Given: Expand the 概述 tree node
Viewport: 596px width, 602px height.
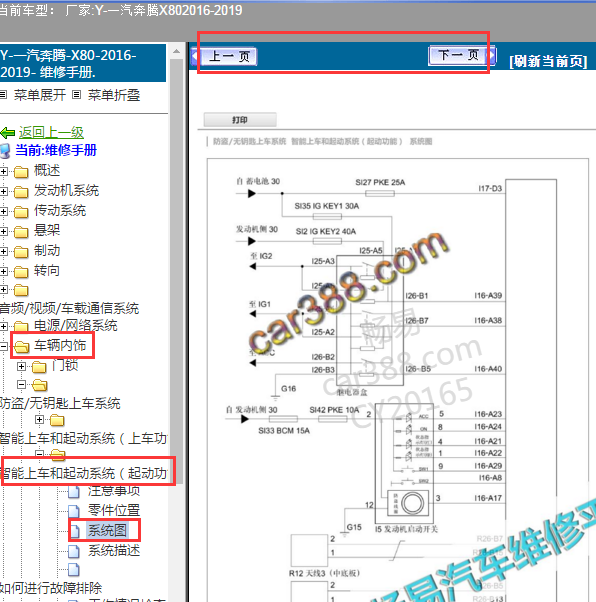Looking at the screenshot, I should [3, 171].
